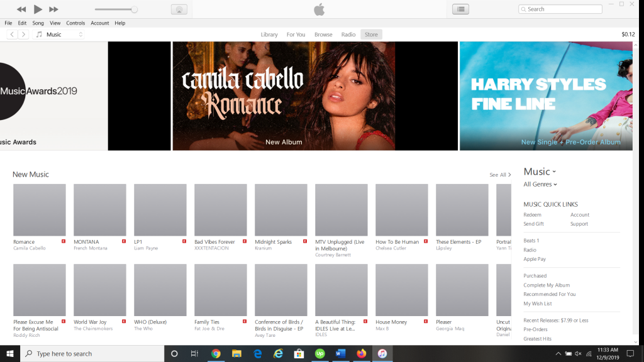Viewport: 644px width, 362px height.
Task: Open the Apple Pay link
Action: [x=535, y=259]
